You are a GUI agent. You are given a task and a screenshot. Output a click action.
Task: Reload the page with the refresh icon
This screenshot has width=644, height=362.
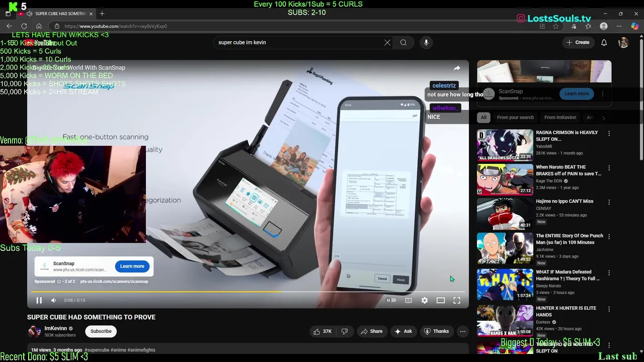tap(24, 26)
